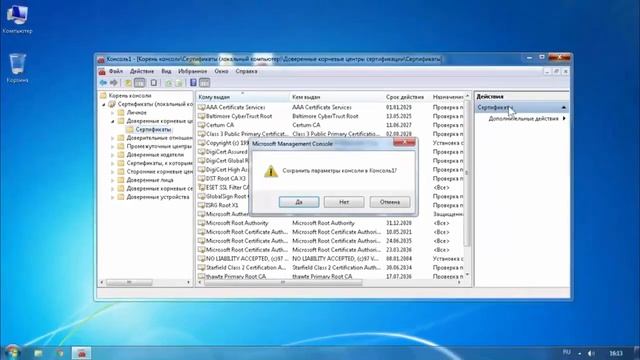This screenshot has height=360, width=640.
Task: Select the thawte Primary Root CA row
Action: pos(330,276)
